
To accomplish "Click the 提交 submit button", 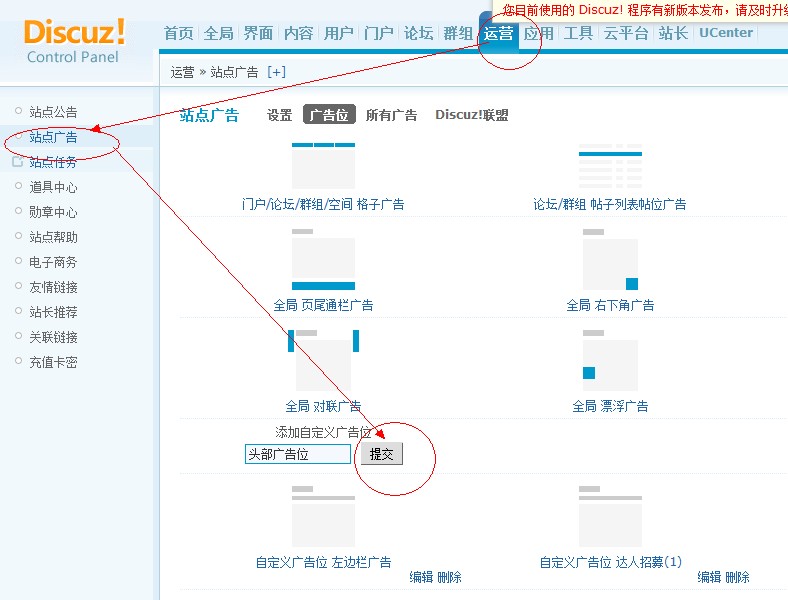I will click(381, 454).
